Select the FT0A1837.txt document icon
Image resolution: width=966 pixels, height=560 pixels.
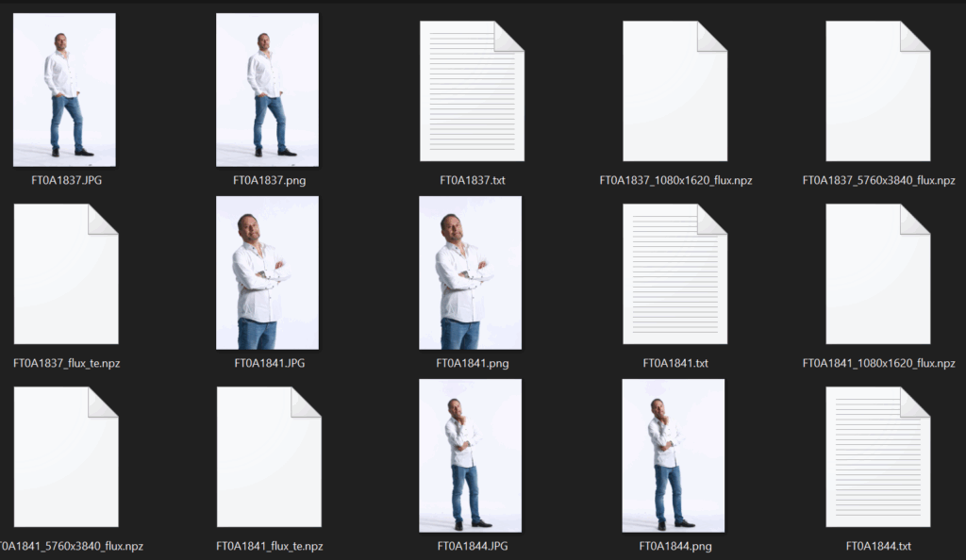[x=472, y=91]
